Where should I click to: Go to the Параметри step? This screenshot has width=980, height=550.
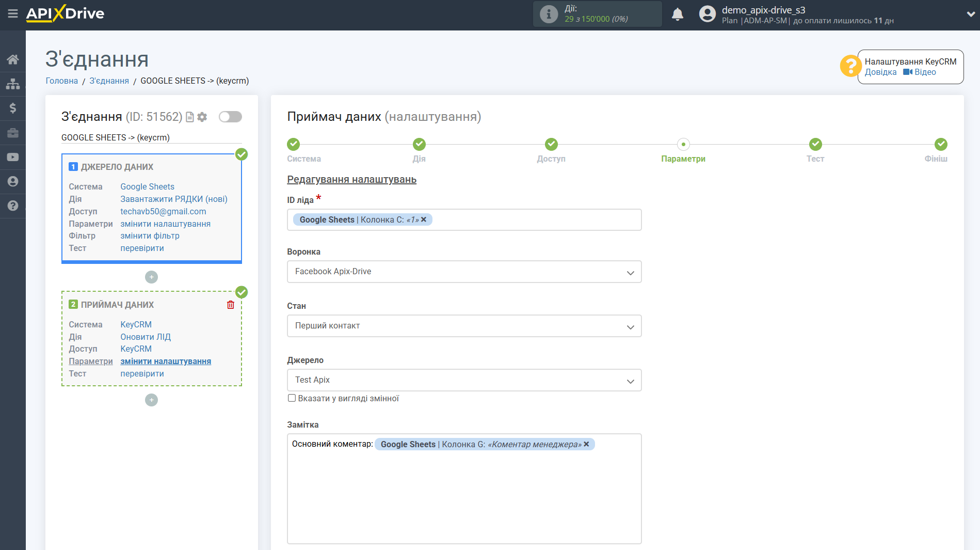tap(683, 145)
